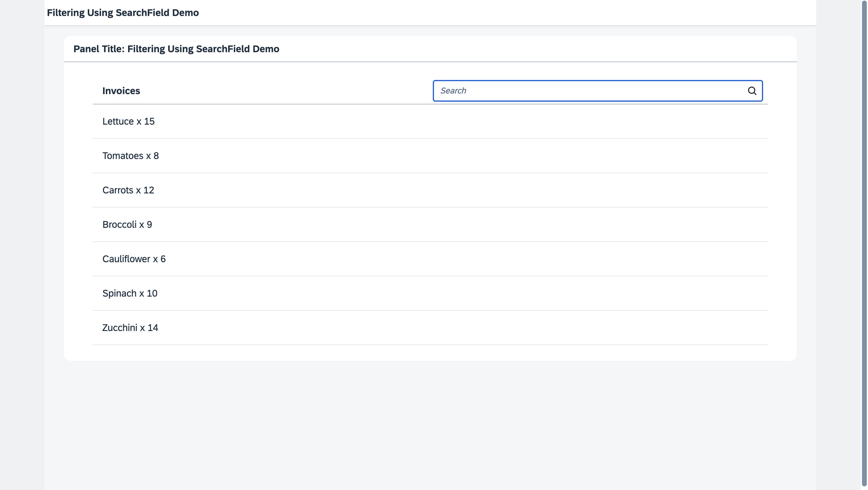
Task: Click the blank panel area under Zucchini
Action: [x=430, y=353]
